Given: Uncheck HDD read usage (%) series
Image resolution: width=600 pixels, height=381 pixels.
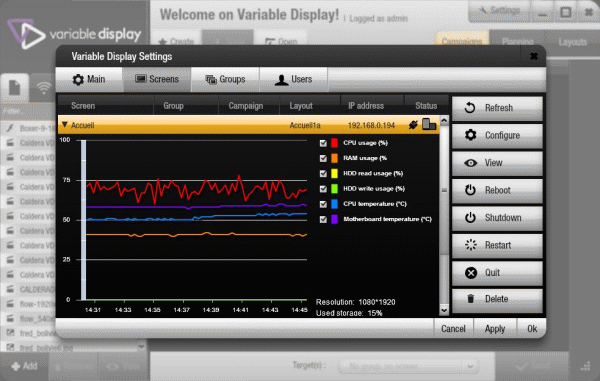Looking at the screenshot, I should point(323,174).
